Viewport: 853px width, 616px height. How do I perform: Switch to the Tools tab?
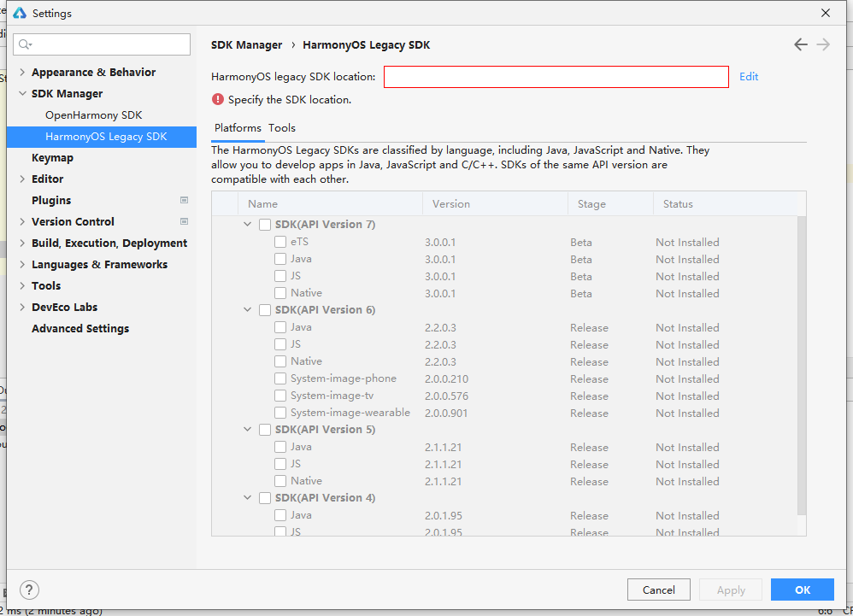tap(282, 128)
